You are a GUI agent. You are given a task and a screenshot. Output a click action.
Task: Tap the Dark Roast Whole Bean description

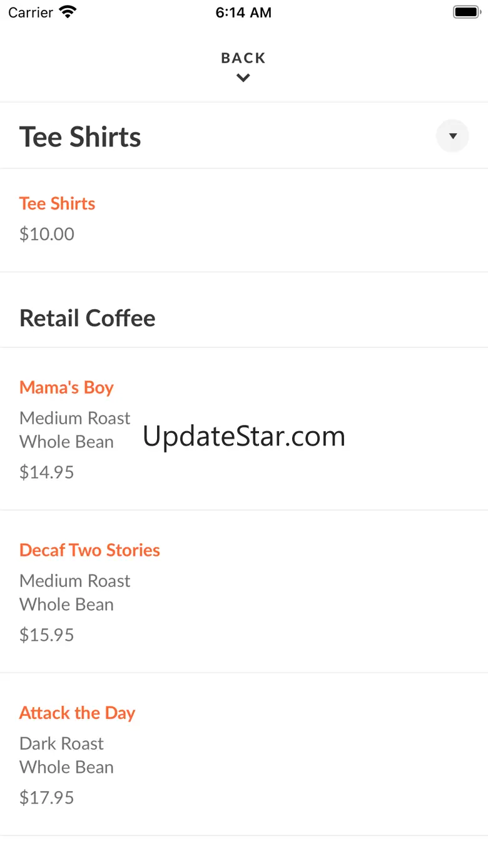(66, 755)
